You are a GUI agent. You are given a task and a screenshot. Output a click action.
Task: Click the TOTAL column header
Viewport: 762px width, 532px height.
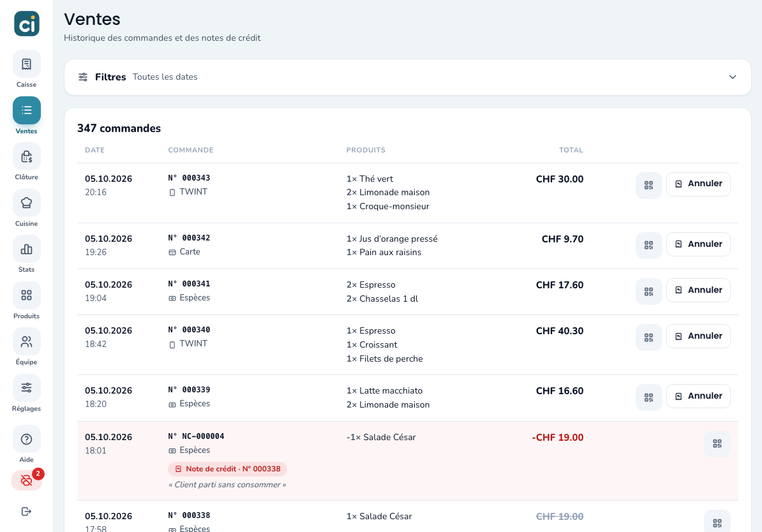pos(571,150)
